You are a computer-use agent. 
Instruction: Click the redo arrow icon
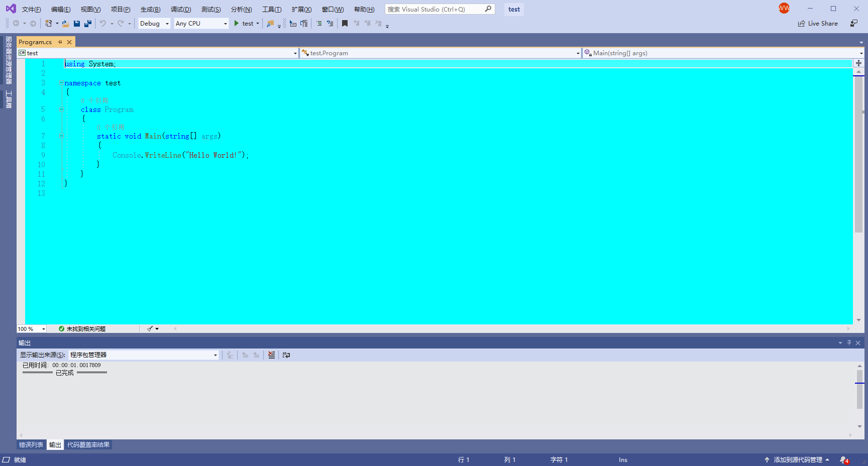click(x=121, y=24)
